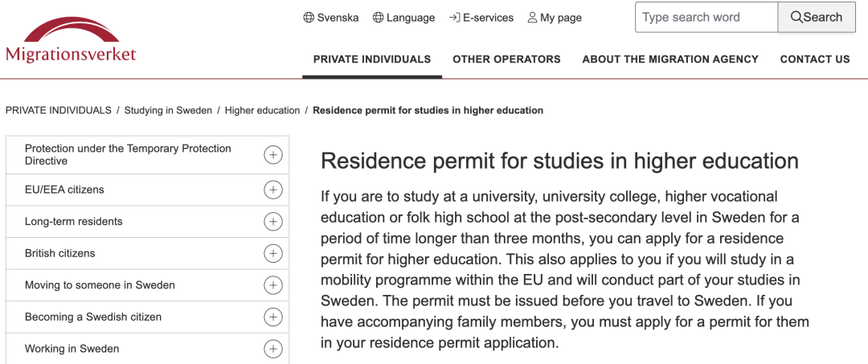868x364 pixels.
Task: Go to About the Migration Agency
Action: 670,59
